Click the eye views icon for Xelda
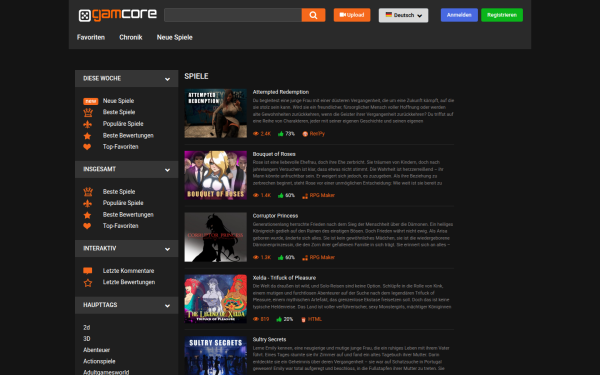Image resolution: width=600 pixels, height=375 pixels. coord(256,319)
